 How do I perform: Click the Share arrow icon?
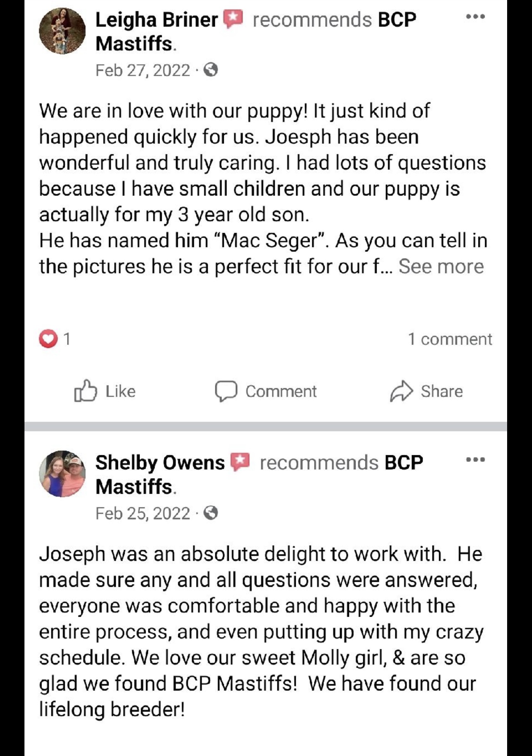pyautogui.click(x=401, y=391)
